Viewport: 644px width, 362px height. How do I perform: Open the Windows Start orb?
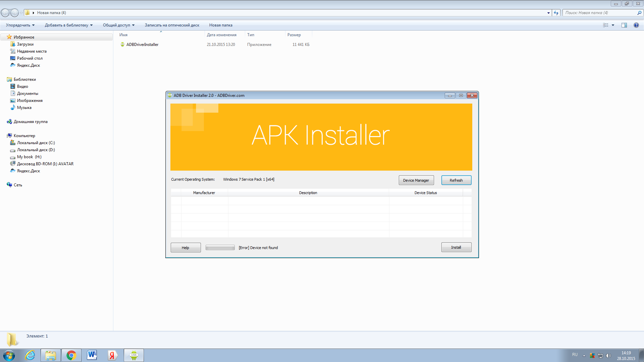(9, 355)
